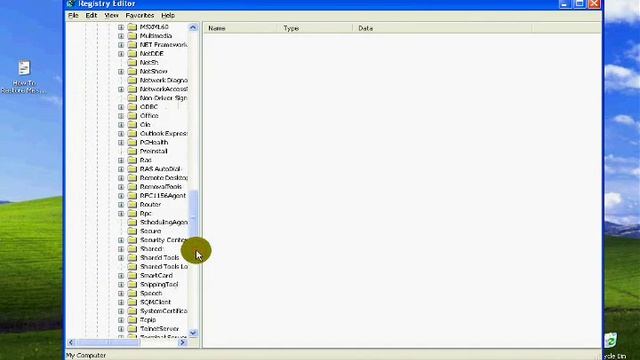Expand the Security Center key
Viewport: 640px width, 360px height.
(121, 240)
